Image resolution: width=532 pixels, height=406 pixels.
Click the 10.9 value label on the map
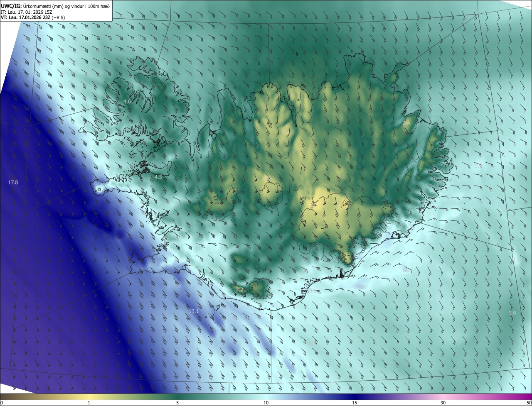point(360,286)
